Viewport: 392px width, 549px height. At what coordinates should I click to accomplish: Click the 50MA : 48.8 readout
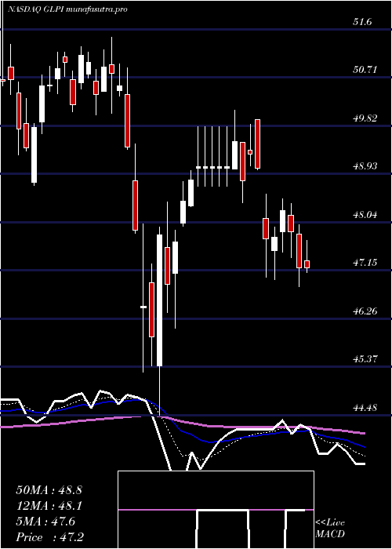point(49,490)
